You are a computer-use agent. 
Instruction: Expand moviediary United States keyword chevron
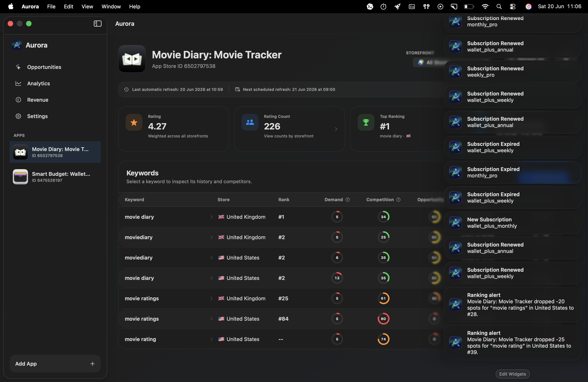211,258
